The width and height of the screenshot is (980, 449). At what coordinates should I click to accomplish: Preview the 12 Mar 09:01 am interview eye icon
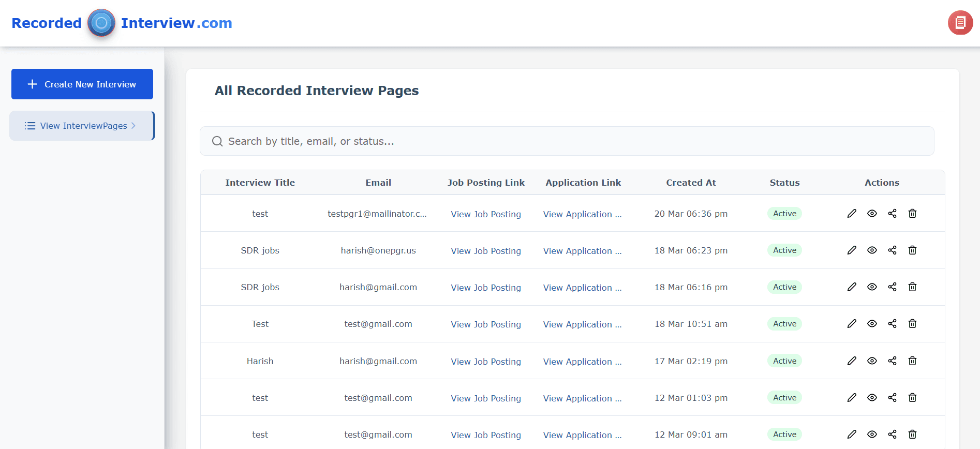(872, 435)
